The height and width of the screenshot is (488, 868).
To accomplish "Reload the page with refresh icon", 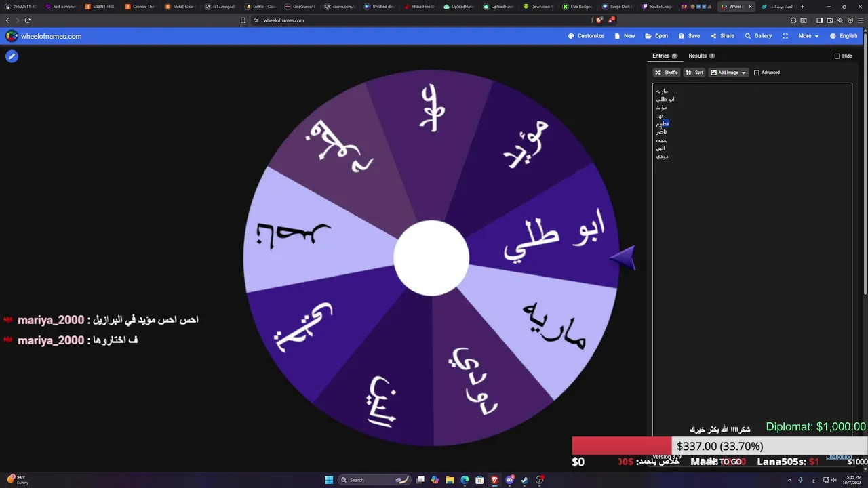I will point(28,20).
